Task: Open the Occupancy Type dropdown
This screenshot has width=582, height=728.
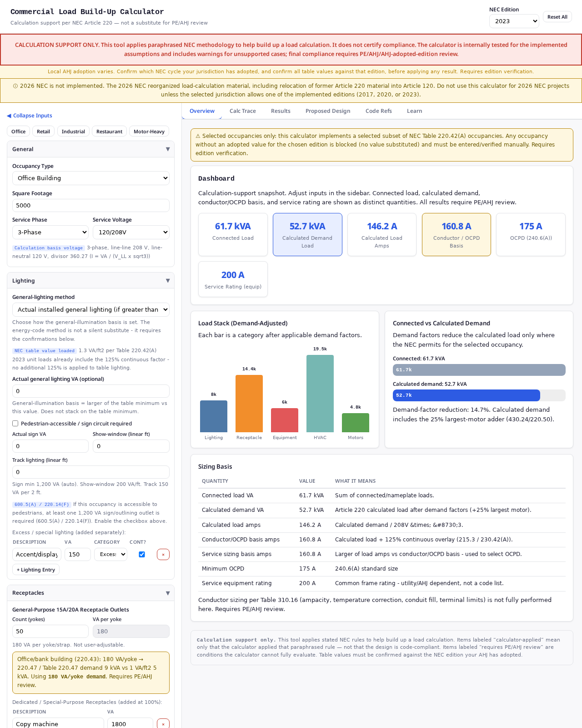Action: 91,178
